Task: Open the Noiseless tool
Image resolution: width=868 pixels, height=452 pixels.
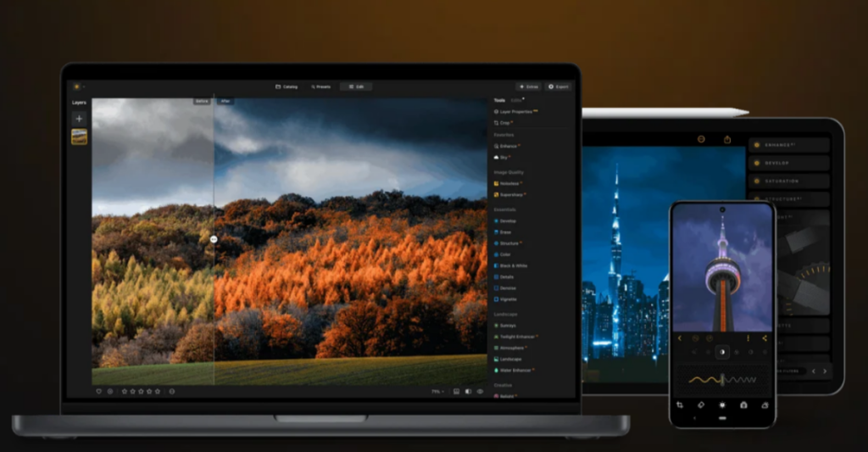Action: click(508, 183)
